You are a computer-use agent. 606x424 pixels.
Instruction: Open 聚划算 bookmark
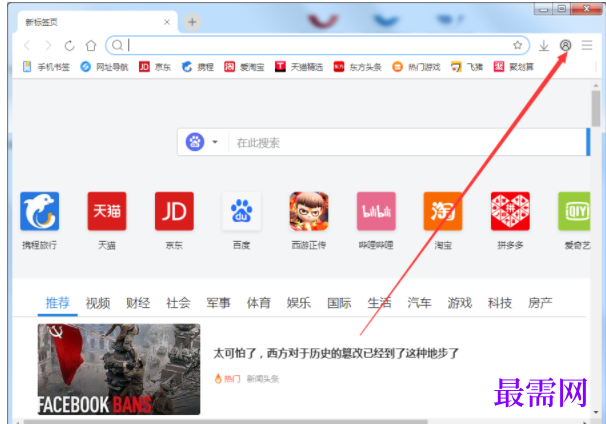click(x=514, y=67)
